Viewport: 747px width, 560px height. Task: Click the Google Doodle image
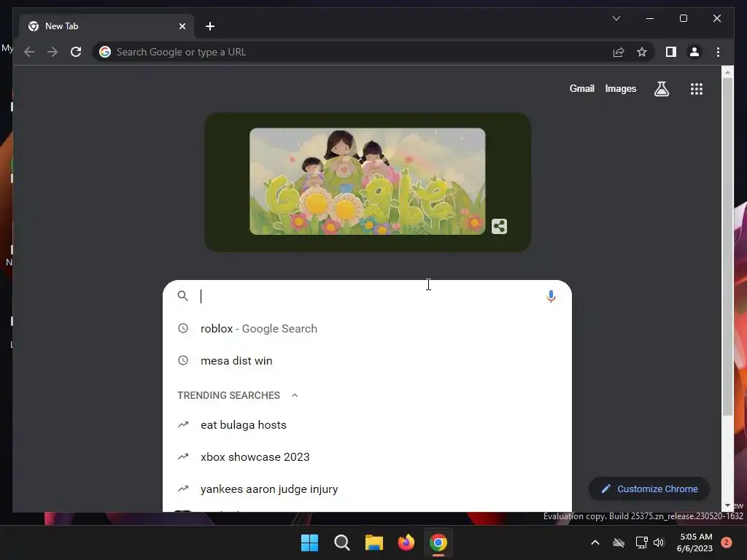[368, 182]
